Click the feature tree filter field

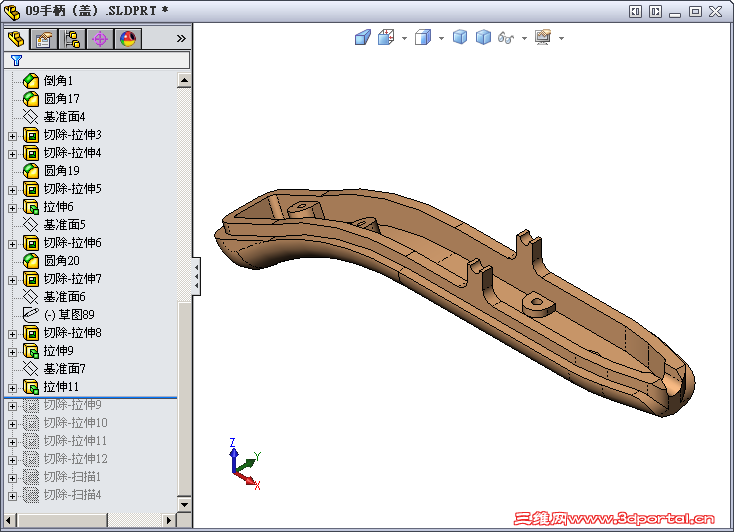pyautogui.click(x=100, y=60)
